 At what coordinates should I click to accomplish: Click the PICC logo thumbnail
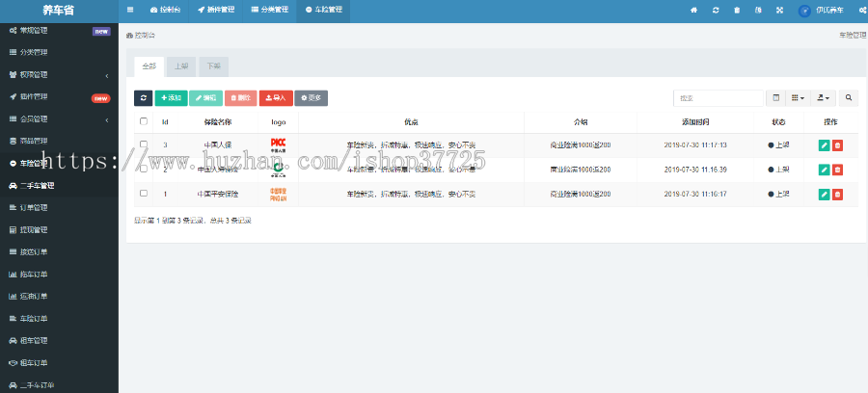pyautogui.click(x=278, y=145)
